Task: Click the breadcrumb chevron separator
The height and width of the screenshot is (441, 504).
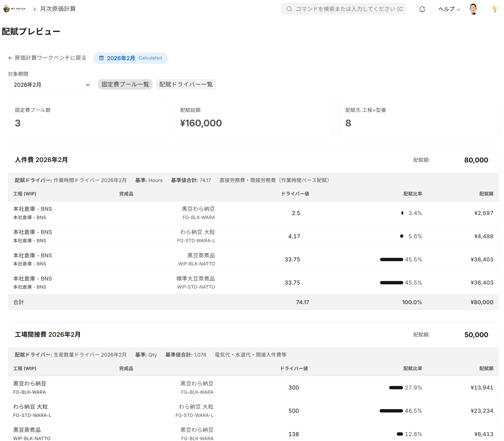Action: click(35, 9)
